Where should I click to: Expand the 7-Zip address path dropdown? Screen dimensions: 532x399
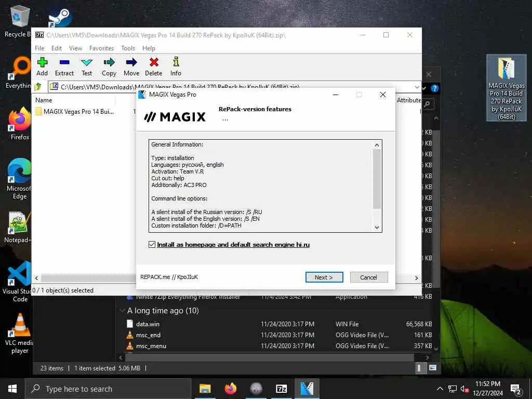tap(417, 87)
